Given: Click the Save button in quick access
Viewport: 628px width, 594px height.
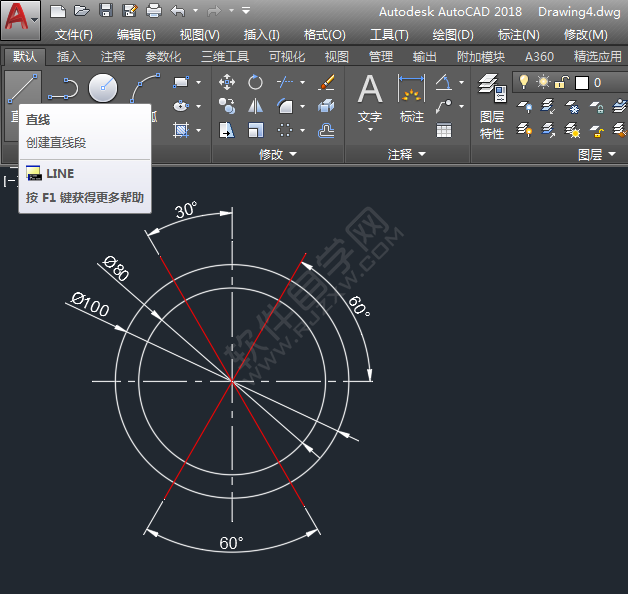Looking at the screenshot, I should click(x=106, y=11).
